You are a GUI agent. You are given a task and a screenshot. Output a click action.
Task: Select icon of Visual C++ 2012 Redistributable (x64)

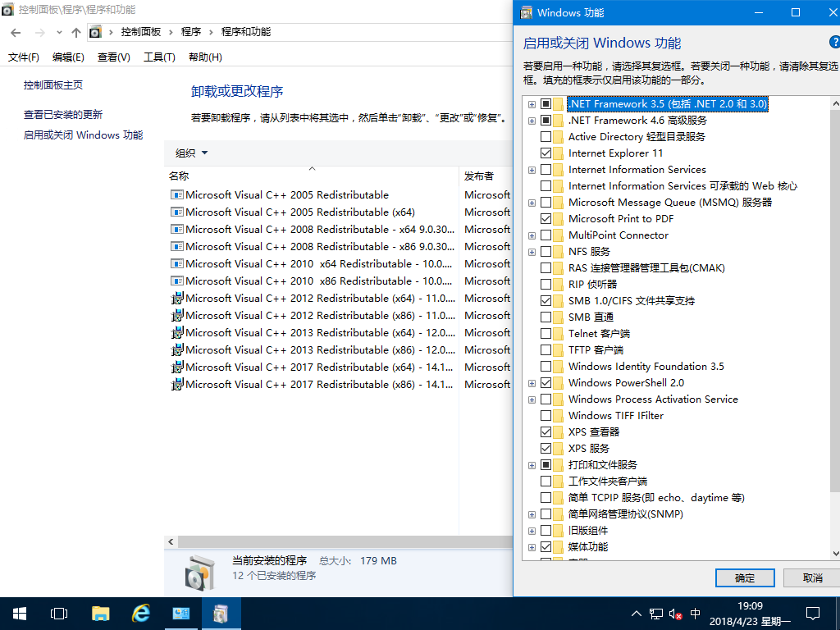[x=177, y=299]
